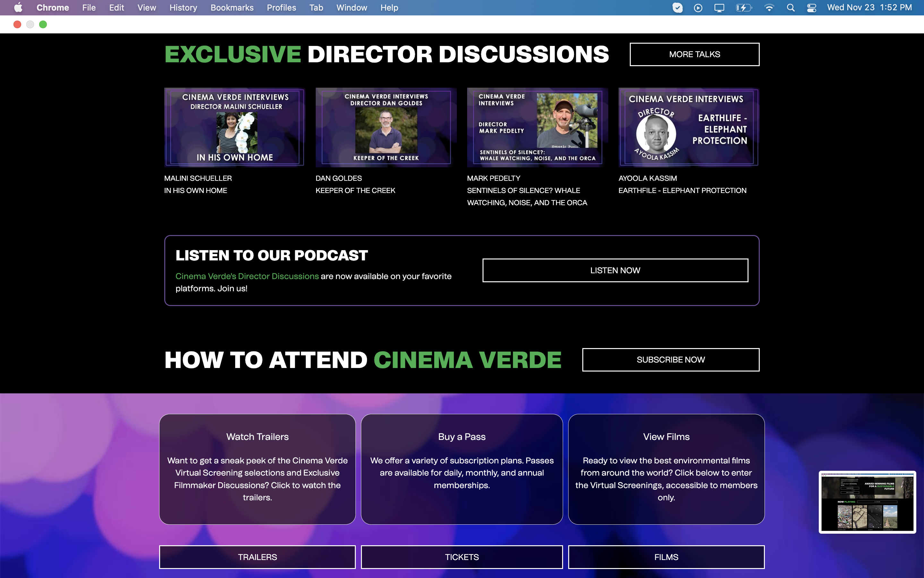The image size is (924, 578).
Task: Click the screenshot preview thumbnail in the corner
Action: tap(867, 502)
